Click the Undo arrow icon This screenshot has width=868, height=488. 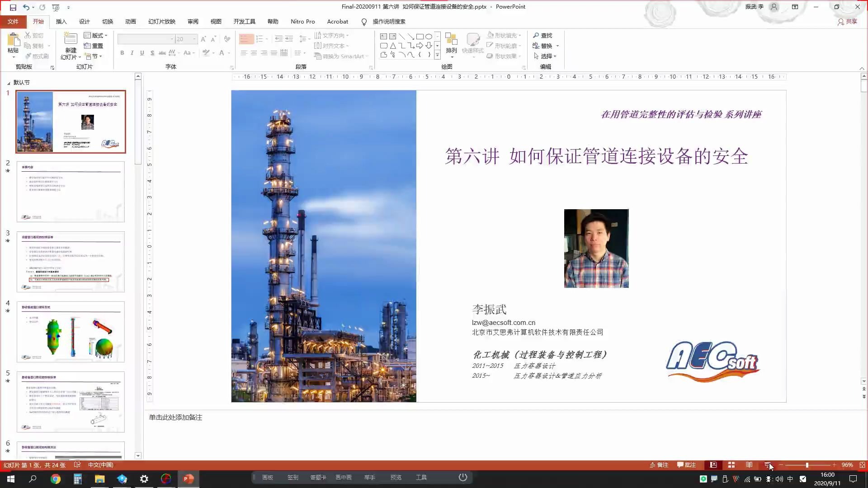[26, 7]
